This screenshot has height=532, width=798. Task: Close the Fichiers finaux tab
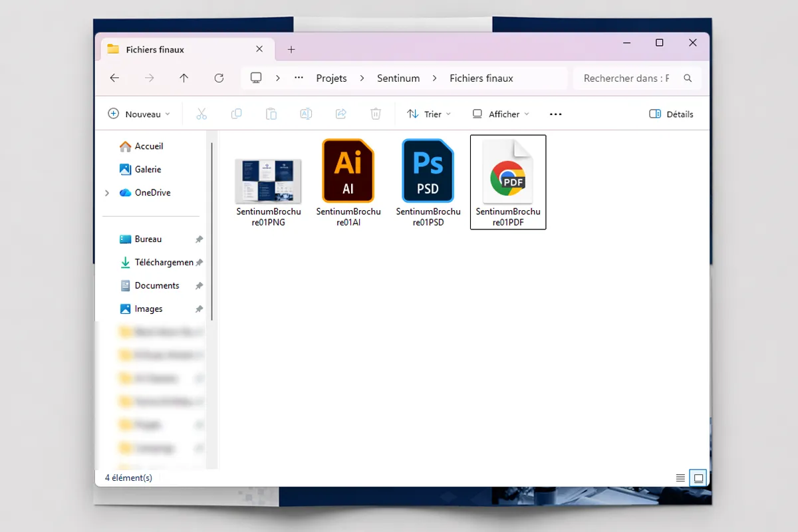pos(260,49)
